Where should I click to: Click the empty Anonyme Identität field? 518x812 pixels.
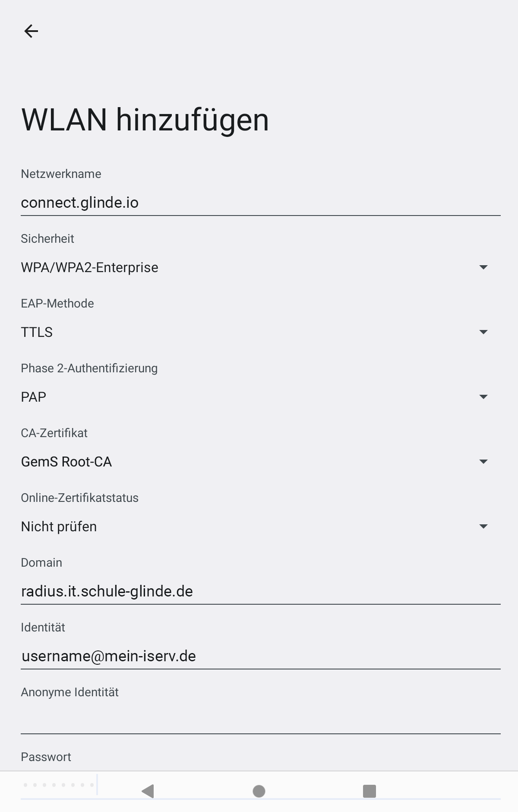pos(259,720)
